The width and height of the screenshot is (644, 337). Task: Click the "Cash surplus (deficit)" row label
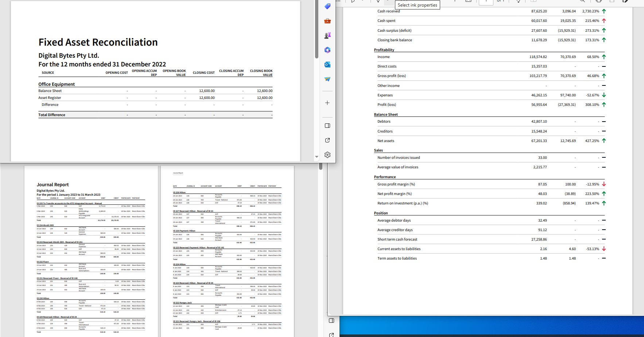coord(395,31)
